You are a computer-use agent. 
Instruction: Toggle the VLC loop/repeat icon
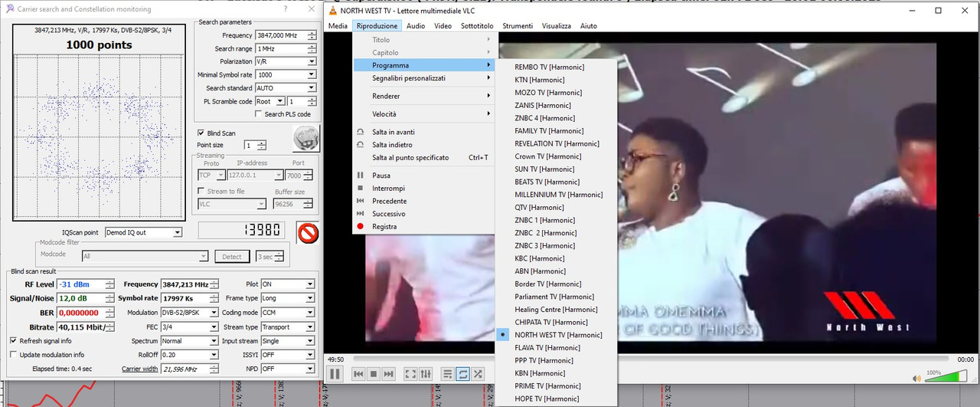coord(463,374)
